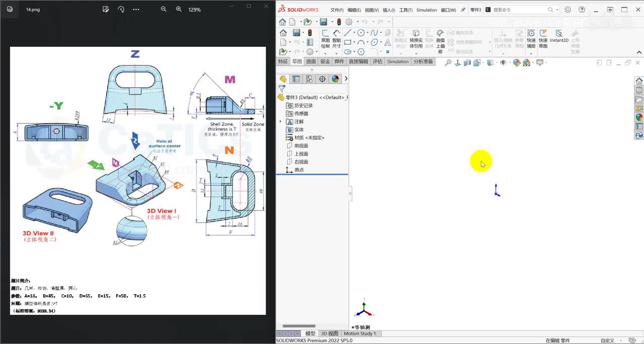Open dropdown under 转换实体引用

416,53
